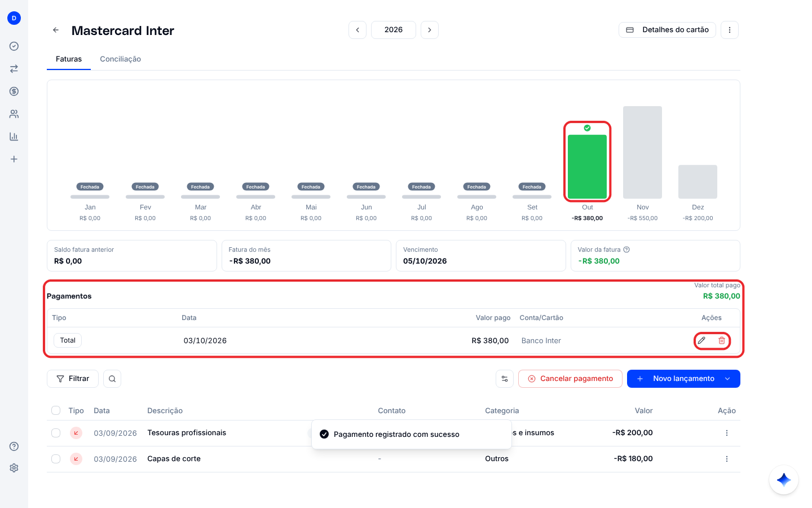Switch to the Conciliação tab

tap(121, 59)
